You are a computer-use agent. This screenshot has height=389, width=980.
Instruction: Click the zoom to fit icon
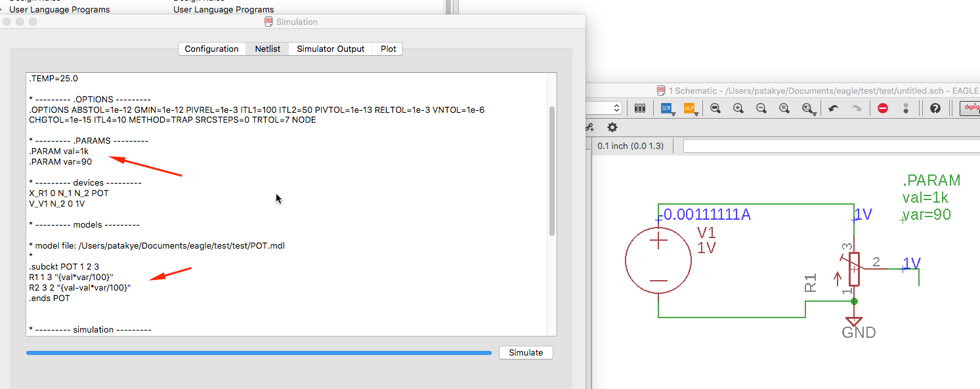pyautogui.click(x=715, y=108)
